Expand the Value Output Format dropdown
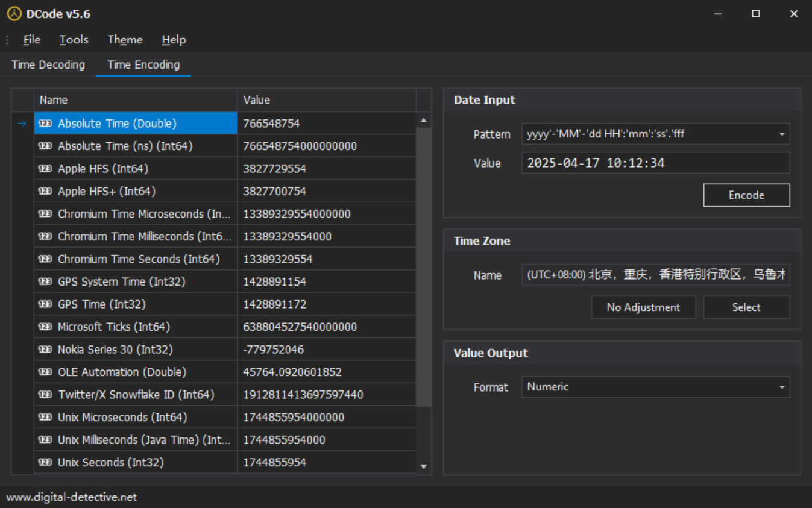This screenshot has width=812, height=508. [x=782, y=387]
